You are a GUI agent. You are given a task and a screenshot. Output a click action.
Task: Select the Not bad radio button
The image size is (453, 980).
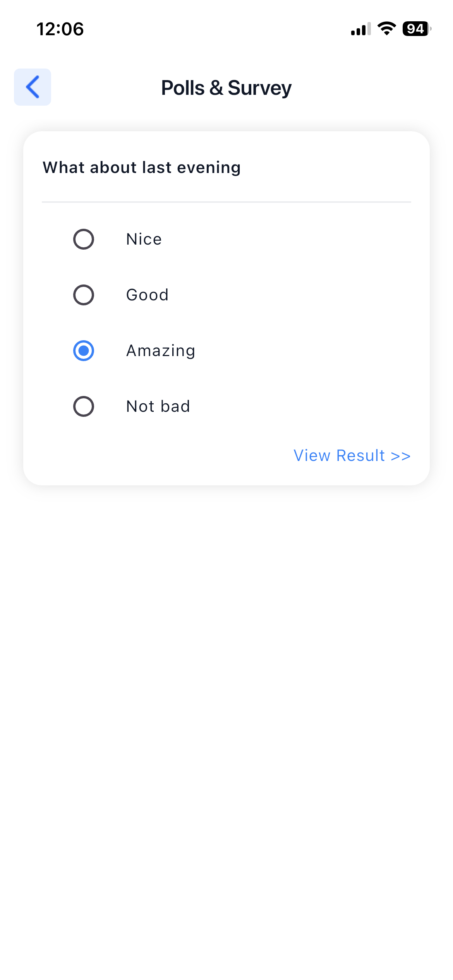pyautogui.click(x=84, y=406)
